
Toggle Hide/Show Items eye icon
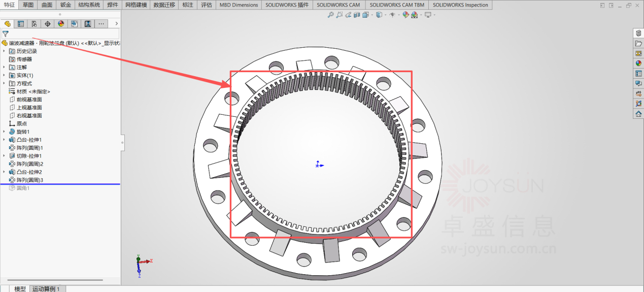[x=392, y=15]
